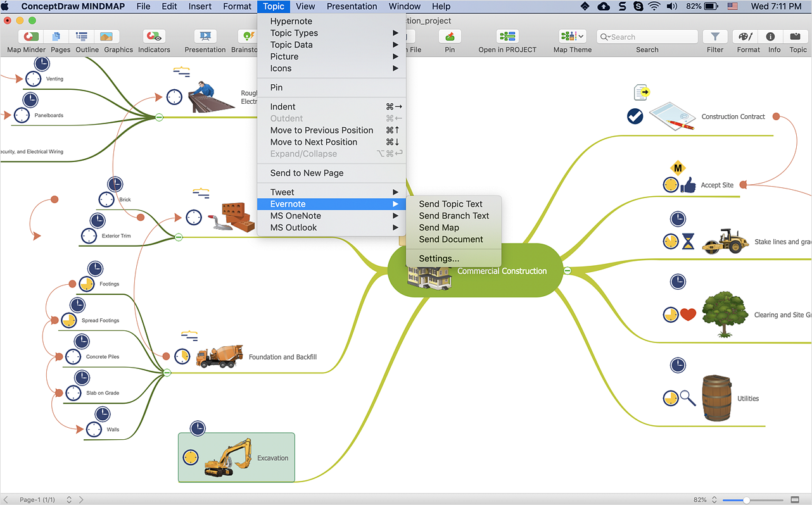Click the thumbs-up icon beside Accept Site
The height and width of the screenshot is (505, 812).
688,185
